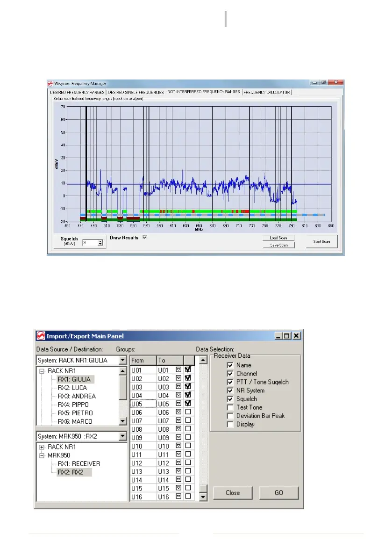392x557 pixels.
Task: Increase Squelch value with the spinner
Action: point(100,241)
